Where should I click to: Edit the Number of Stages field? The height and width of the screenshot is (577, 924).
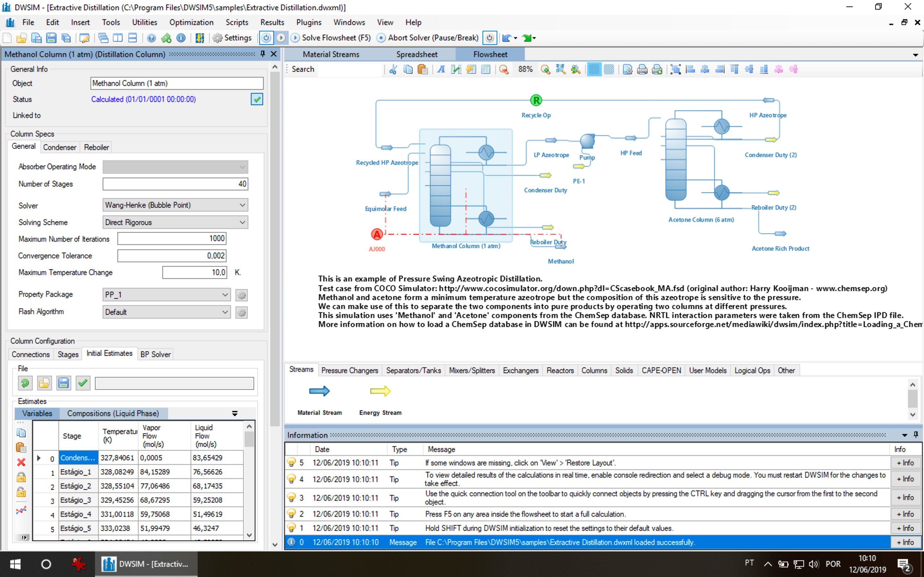click(x=175, y=184)
